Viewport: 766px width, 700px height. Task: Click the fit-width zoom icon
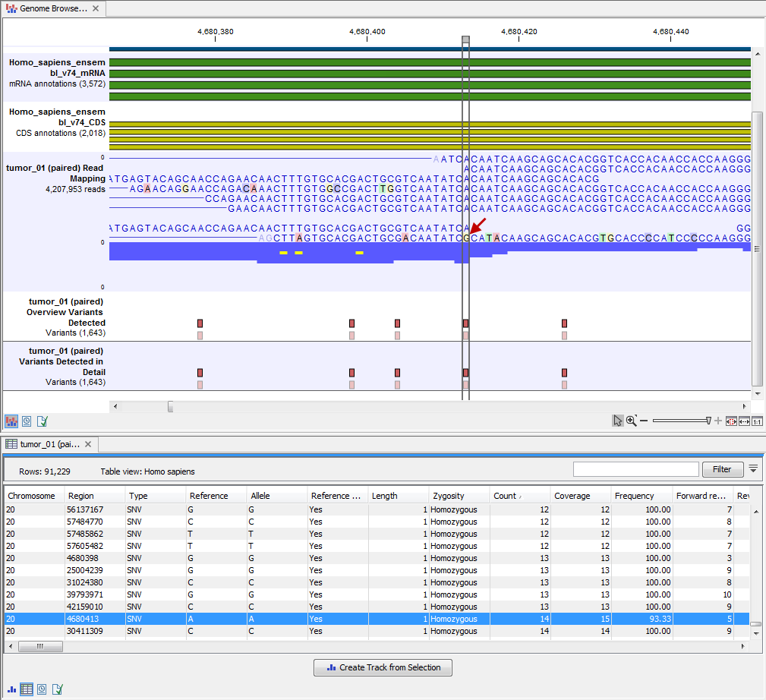tap(745, 421)
